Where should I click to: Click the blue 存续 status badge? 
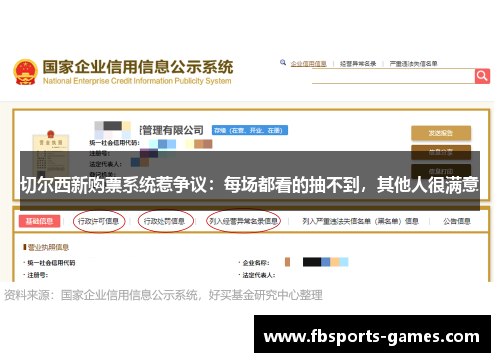coord(250,130)
